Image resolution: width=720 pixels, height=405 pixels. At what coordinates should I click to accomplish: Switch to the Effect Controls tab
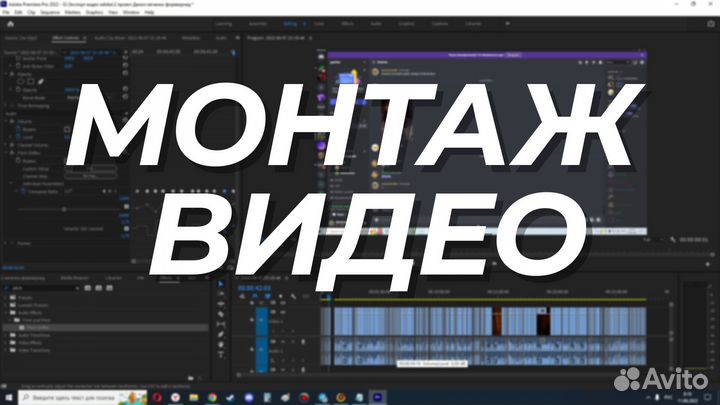point(66,38)
